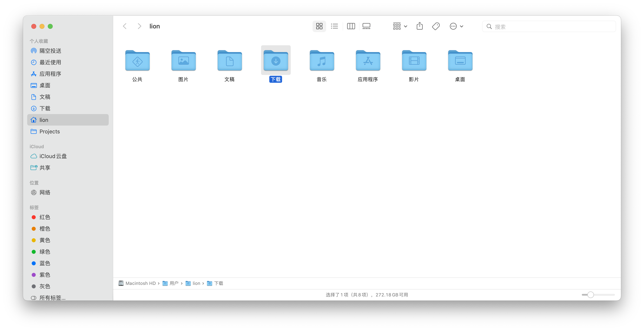The image size is (644, 331).
Task: Click 用户 in the path bar
Action: pos(174,283)
